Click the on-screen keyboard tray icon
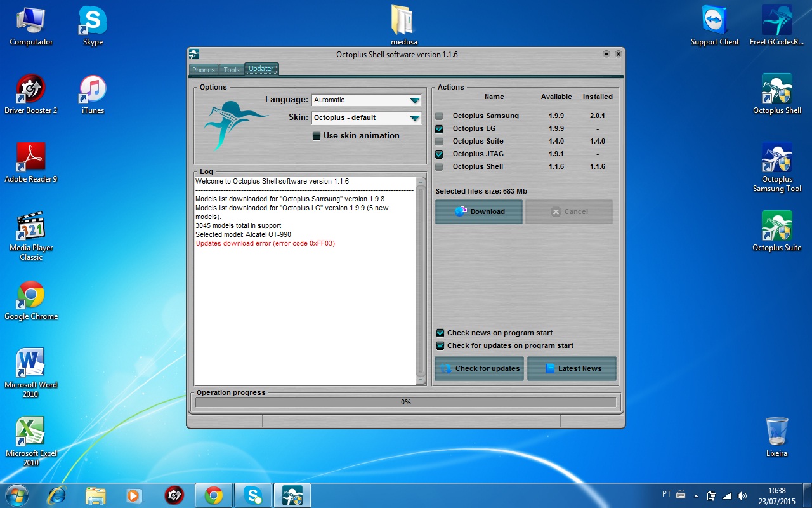Image resolution: width=812 pixels, height=508 pixels. (x=681, y=495)
